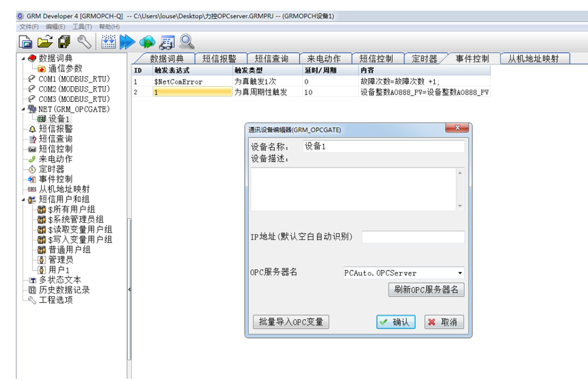Open 历史数据记录 from the tree

pos(64,290)
